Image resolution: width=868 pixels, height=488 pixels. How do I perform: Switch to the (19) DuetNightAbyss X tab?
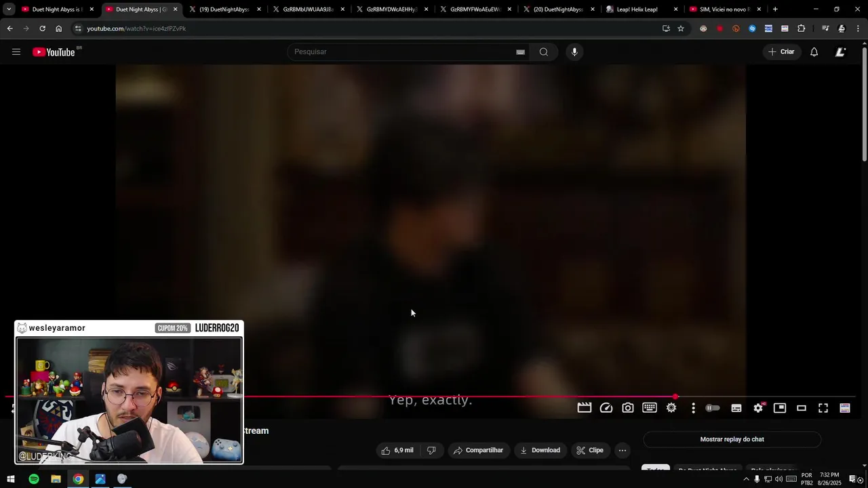pyautogui.click(x=224, y=9)
